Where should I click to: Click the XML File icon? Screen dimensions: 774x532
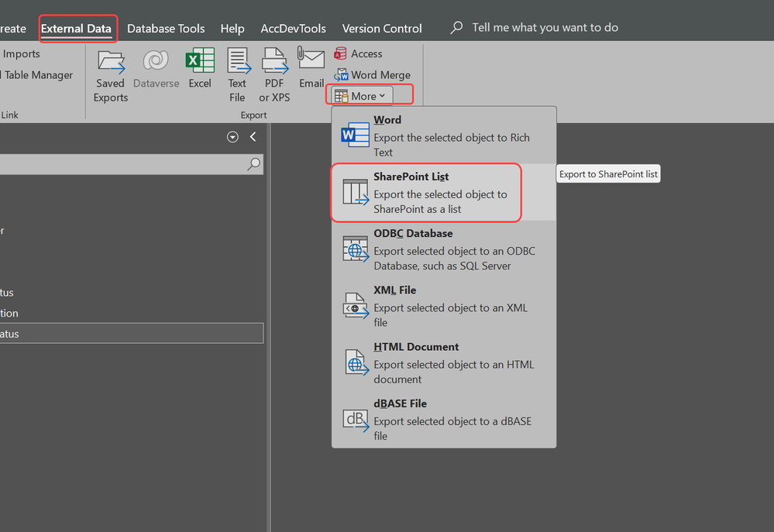356,305
